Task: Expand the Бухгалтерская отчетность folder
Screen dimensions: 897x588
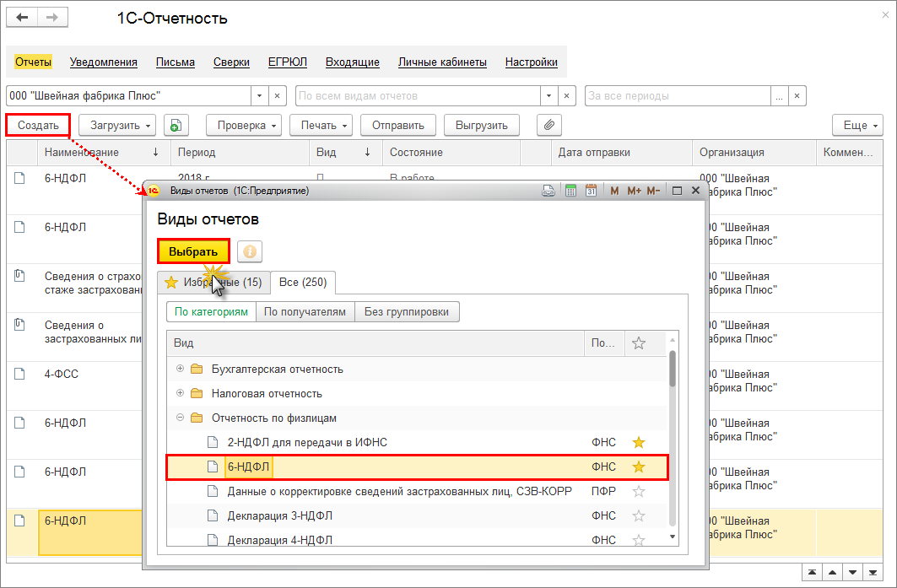Action: click(x=180, y=370)
